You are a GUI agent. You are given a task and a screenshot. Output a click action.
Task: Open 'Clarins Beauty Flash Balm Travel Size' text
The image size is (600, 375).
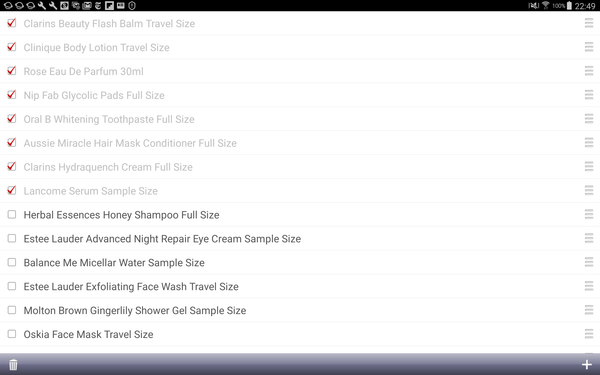(x=109, y=24)
